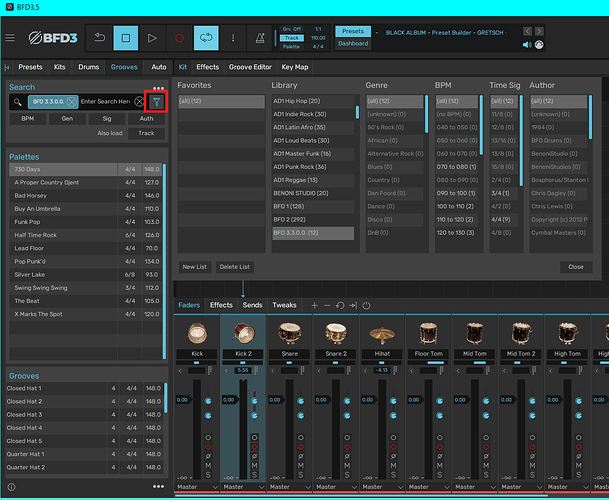Screen dimensions: 609x500
Task: Select the Floor Tom drum thumbnail
Action: (428, 333)
